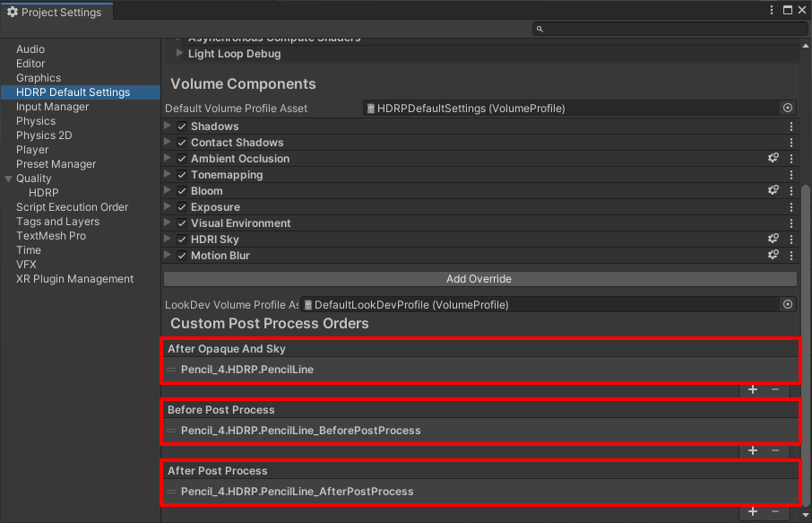Screen dimensions: 812x523
Task: Expand the Tonemapping section
Action: (x=168, y=174)
